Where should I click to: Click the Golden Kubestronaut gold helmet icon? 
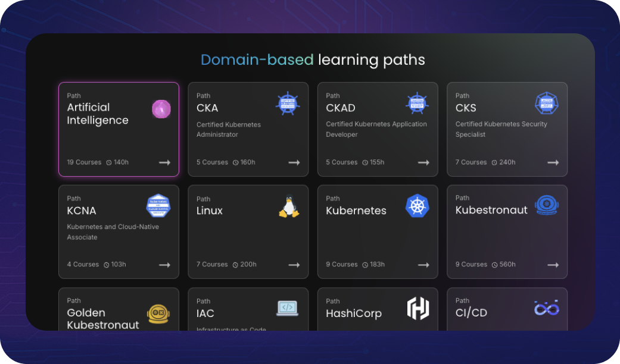click(158, 314)
